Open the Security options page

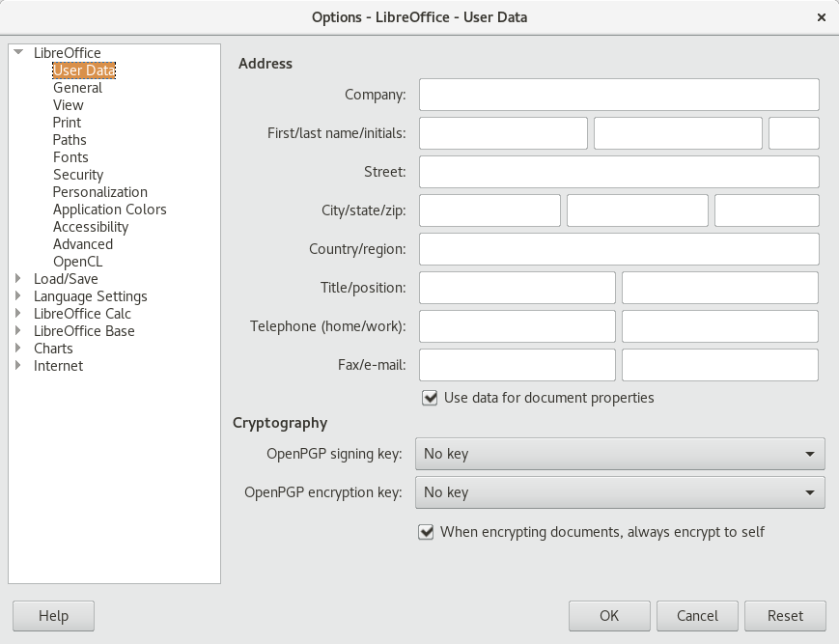(78, 175)
